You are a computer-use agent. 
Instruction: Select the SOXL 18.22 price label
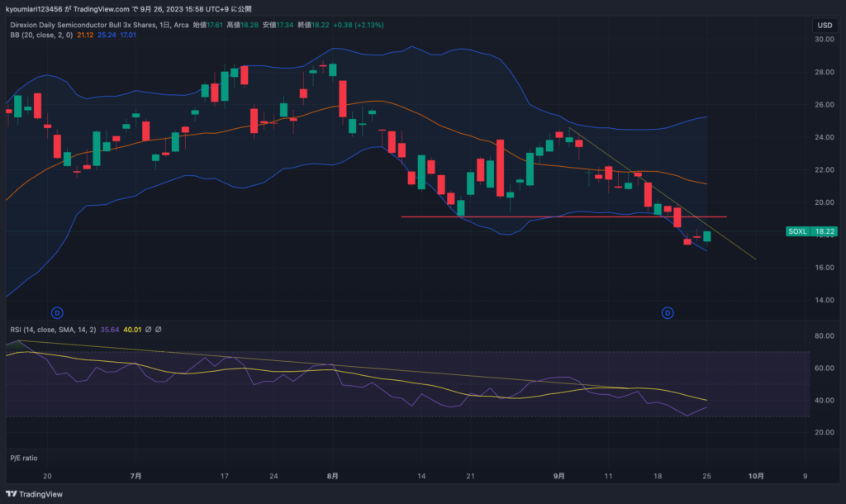(811, 231)
